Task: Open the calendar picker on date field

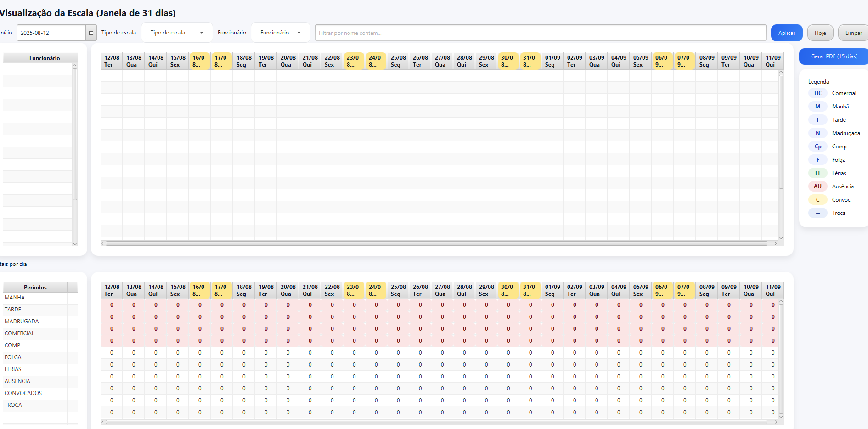Action: point(91,33)
